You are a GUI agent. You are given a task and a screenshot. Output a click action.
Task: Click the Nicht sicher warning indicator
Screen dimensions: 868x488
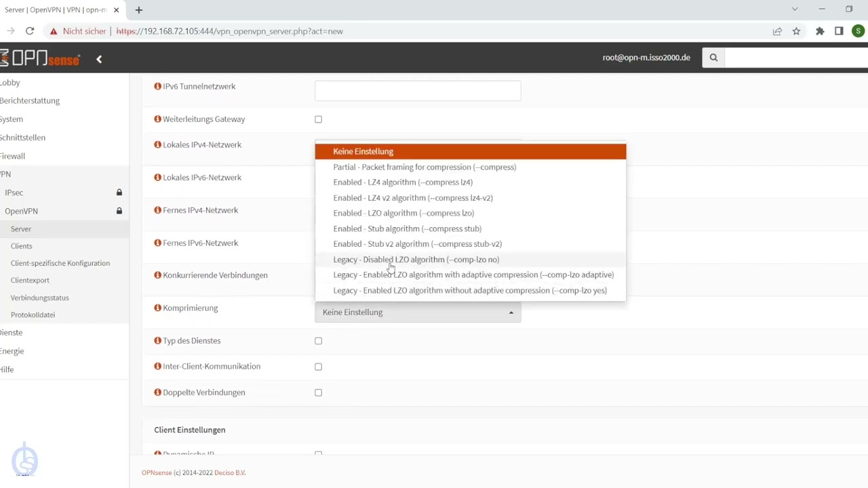[77, 31]
